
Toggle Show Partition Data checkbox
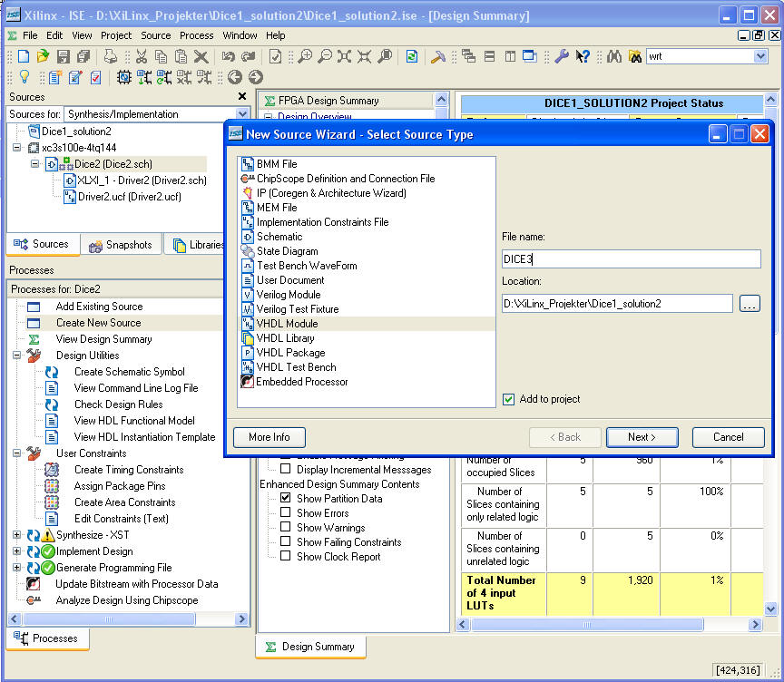tap(286, 498)
